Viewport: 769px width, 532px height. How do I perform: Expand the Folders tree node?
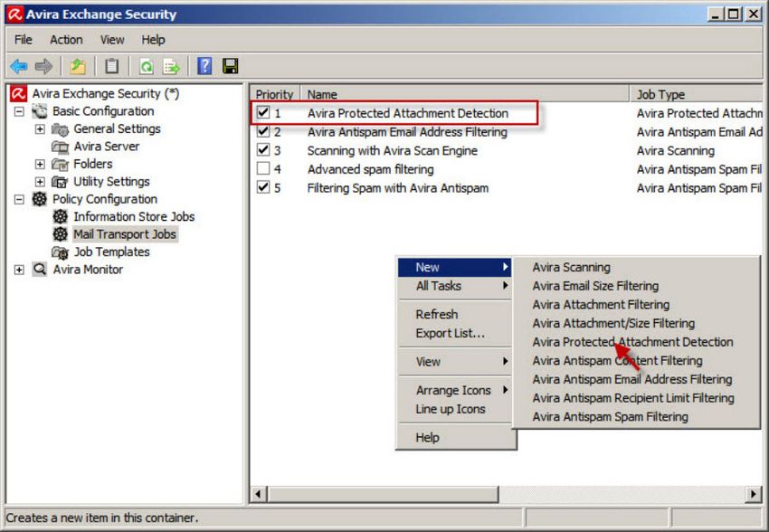(40, 164)
